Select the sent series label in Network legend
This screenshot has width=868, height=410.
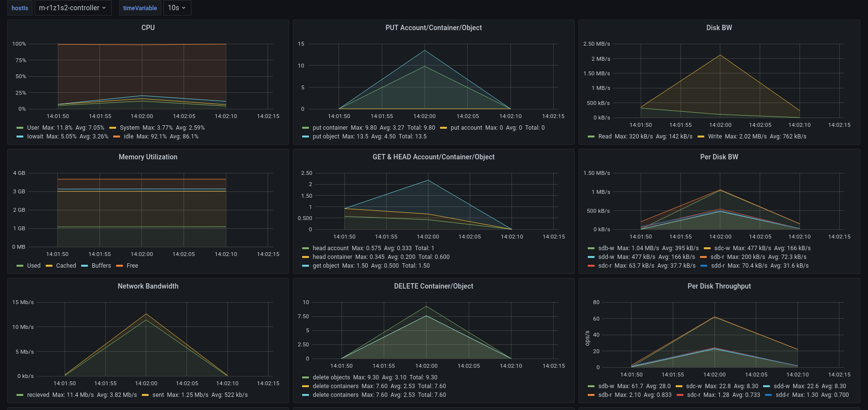[158, 395]
